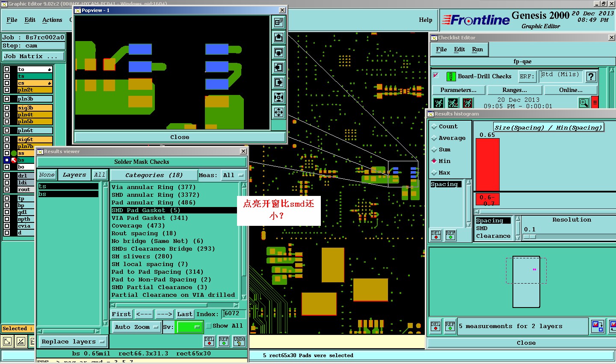Click the tall red 0.65 histogram bar

coord(488,164)
